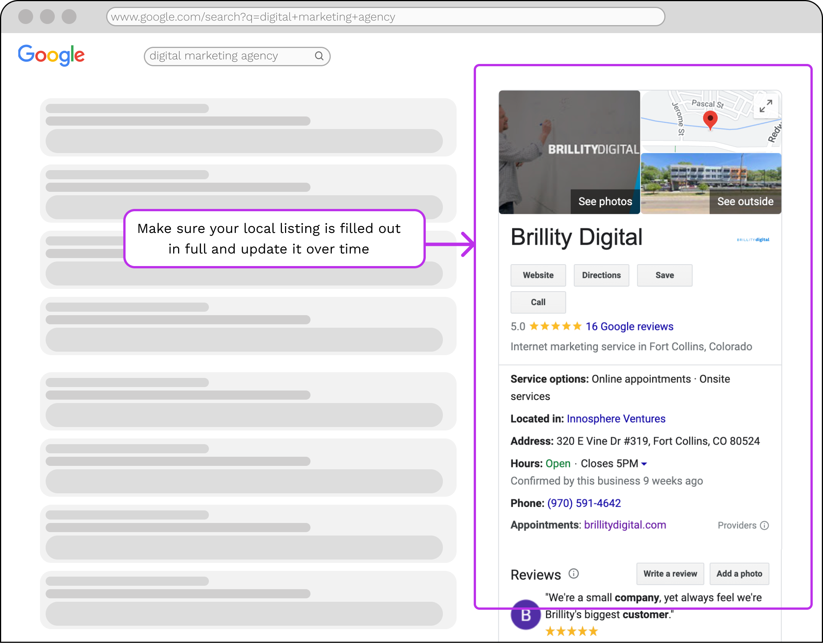The image size is (823, 644).
Task: Click the Brillity Digital logo beside the heading
Action: click(752, 239)
